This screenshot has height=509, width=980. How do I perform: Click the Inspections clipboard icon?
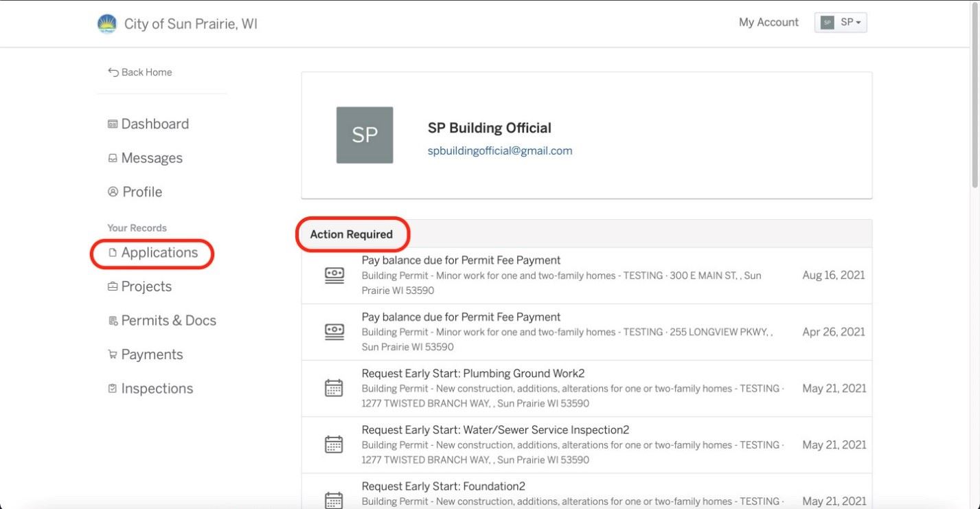(113, 389)
